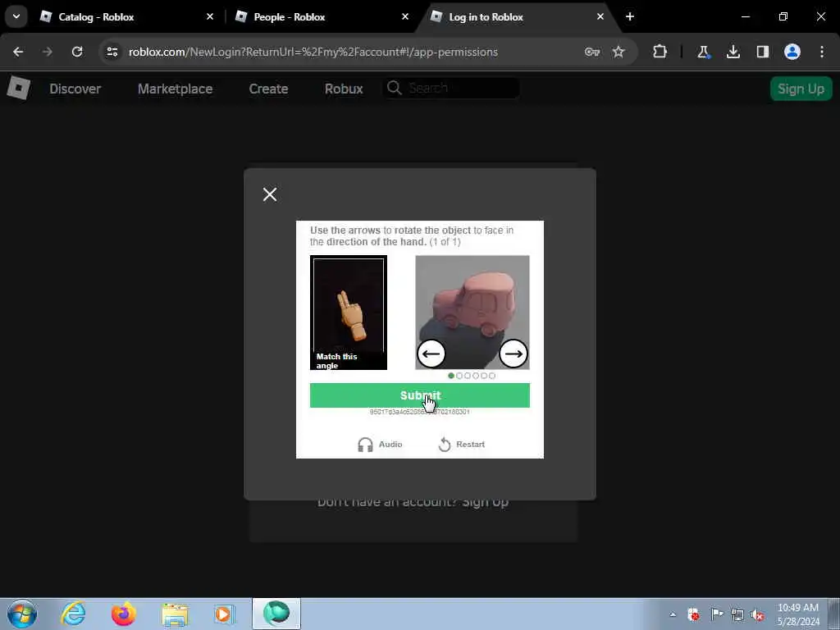Click the active browser taskbar icon
Screen dimensions: 840x630
[276, 614]
